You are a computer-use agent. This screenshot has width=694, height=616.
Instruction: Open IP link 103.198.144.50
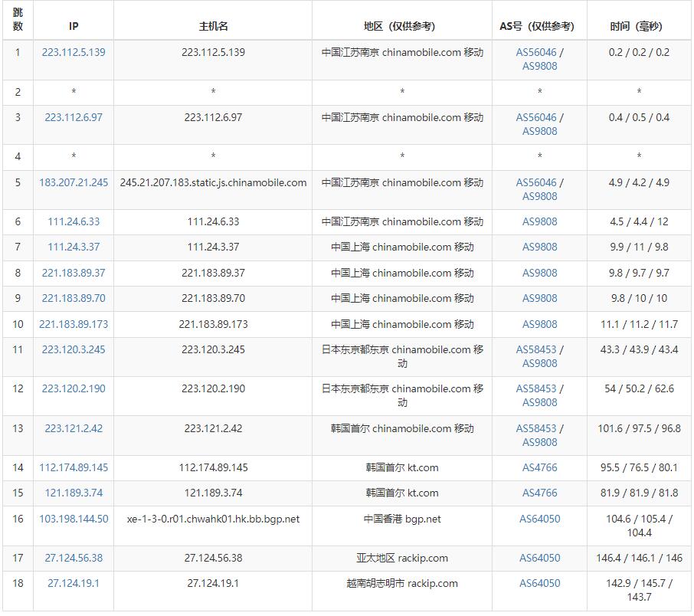74,519
